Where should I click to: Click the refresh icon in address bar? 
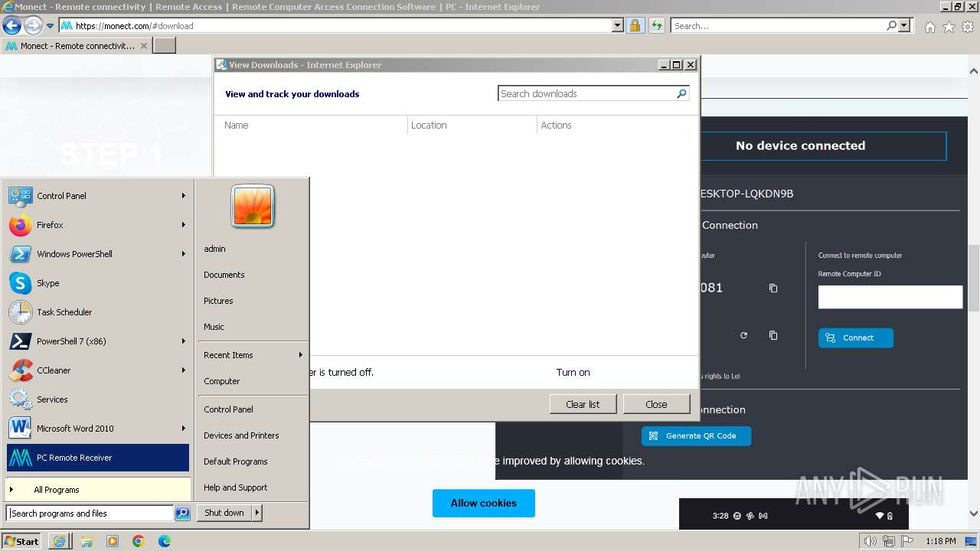656,26
